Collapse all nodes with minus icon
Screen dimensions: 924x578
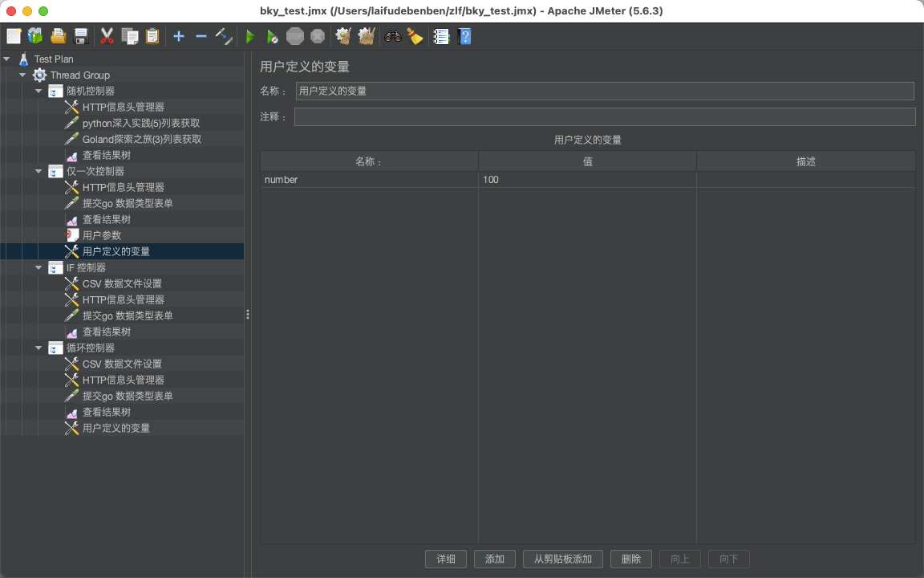click(201, 37)
